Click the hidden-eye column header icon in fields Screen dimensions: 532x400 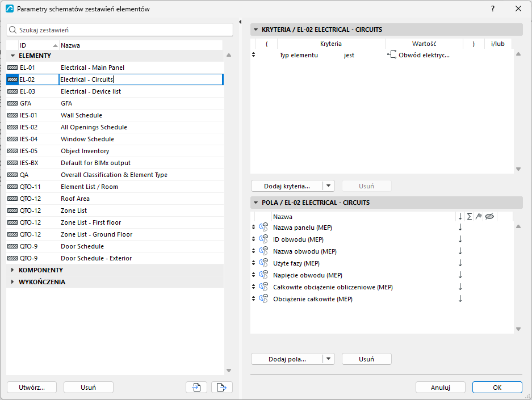point(489,216)
